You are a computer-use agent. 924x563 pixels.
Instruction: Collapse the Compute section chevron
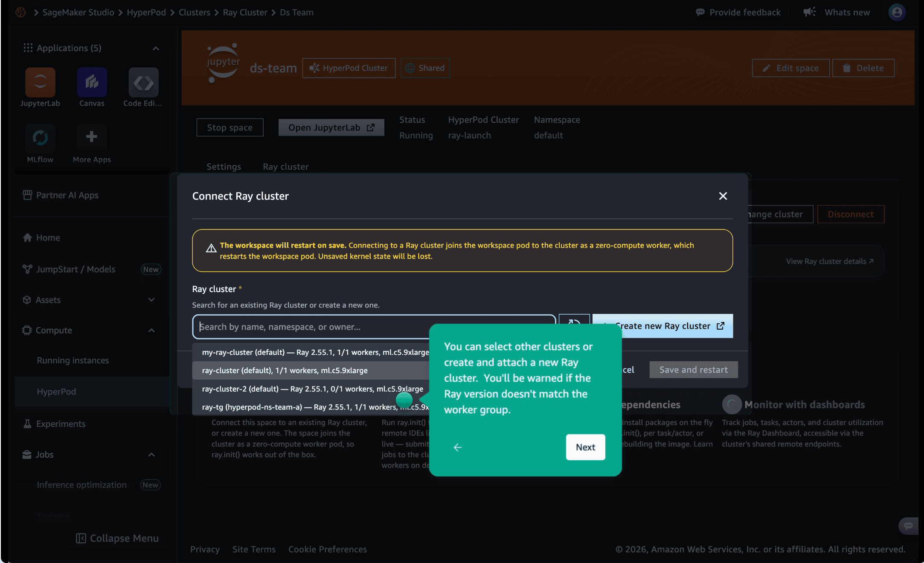(151, 331)
